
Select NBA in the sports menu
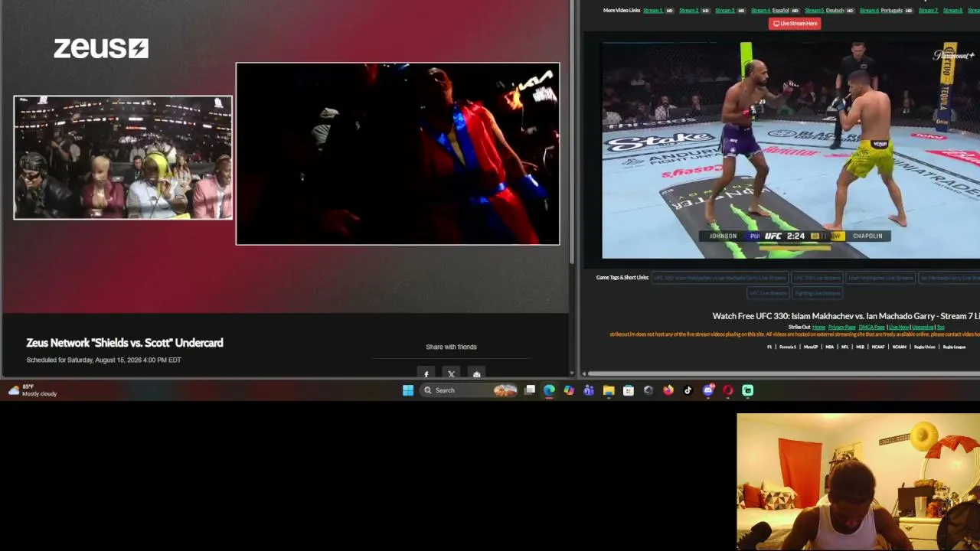coord(830,347)
